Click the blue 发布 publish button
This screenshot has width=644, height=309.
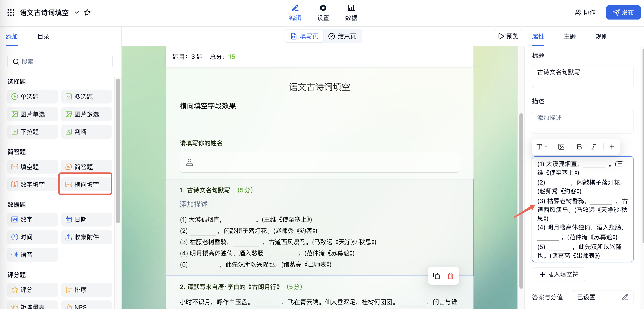(x=623, y=12)
